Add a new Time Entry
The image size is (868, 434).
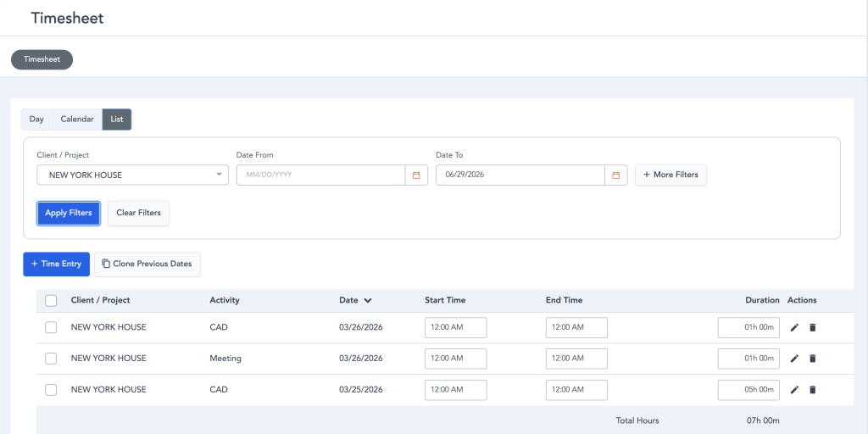[57, 264]
